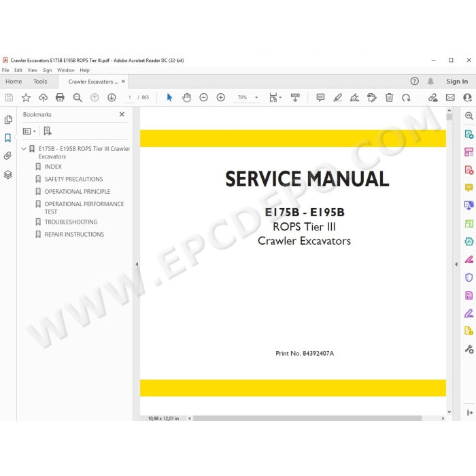The width and height of the screenshot is (476, 476).
Task: Open the File menu
Action: 5,70
